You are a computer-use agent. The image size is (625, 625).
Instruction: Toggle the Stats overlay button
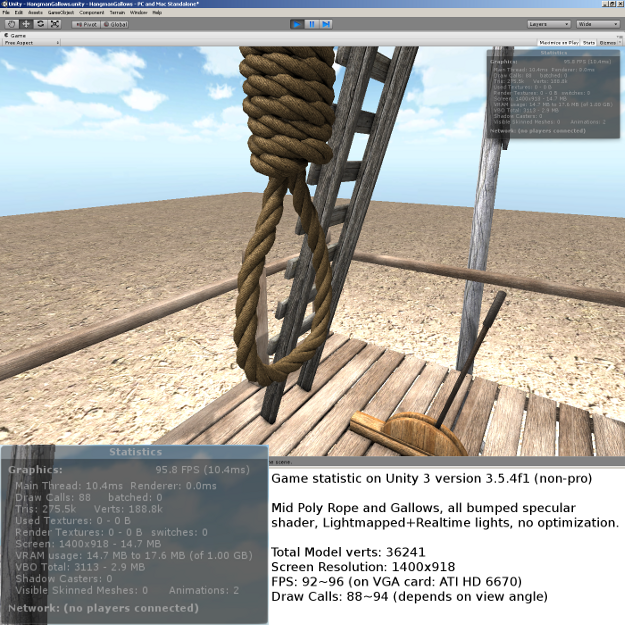(589, 43)
